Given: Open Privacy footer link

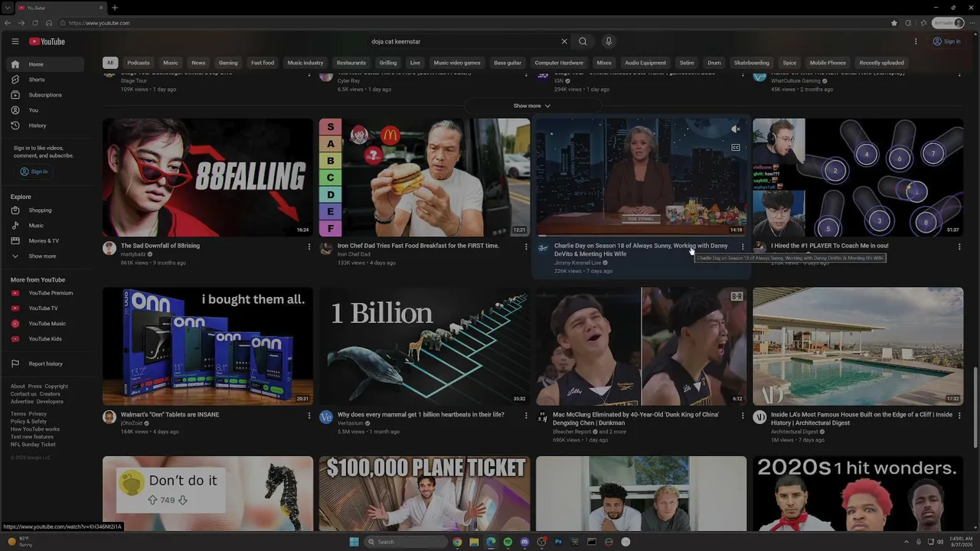Looking at the screenshot, I should [x=38, y=414].
